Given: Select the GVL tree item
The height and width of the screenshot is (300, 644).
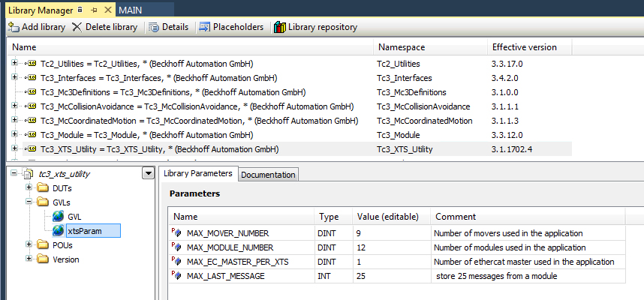Looking at the screenshot, I should click(x=74, y=217).
